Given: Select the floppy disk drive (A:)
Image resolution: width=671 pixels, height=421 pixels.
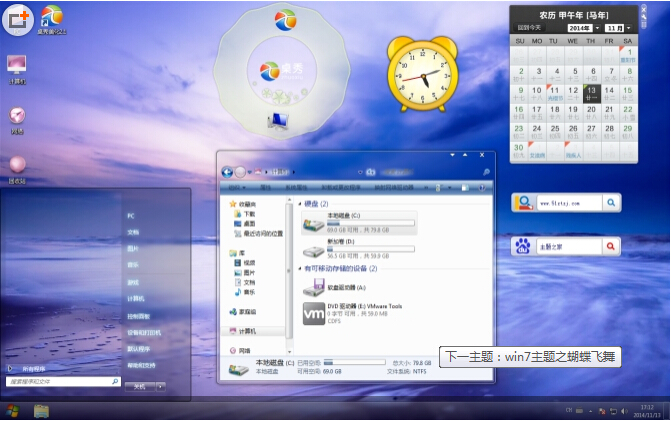Looking at the screenshot, I should [312, 286].
